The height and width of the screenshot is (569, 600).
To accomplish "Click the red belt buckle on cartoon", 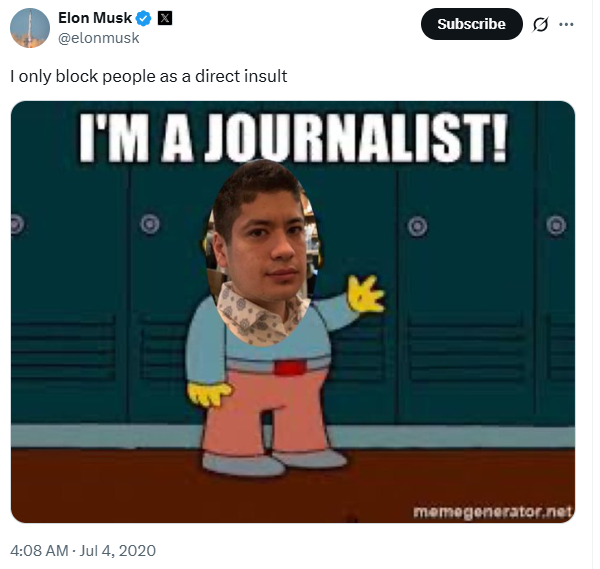I will point(290,367).
